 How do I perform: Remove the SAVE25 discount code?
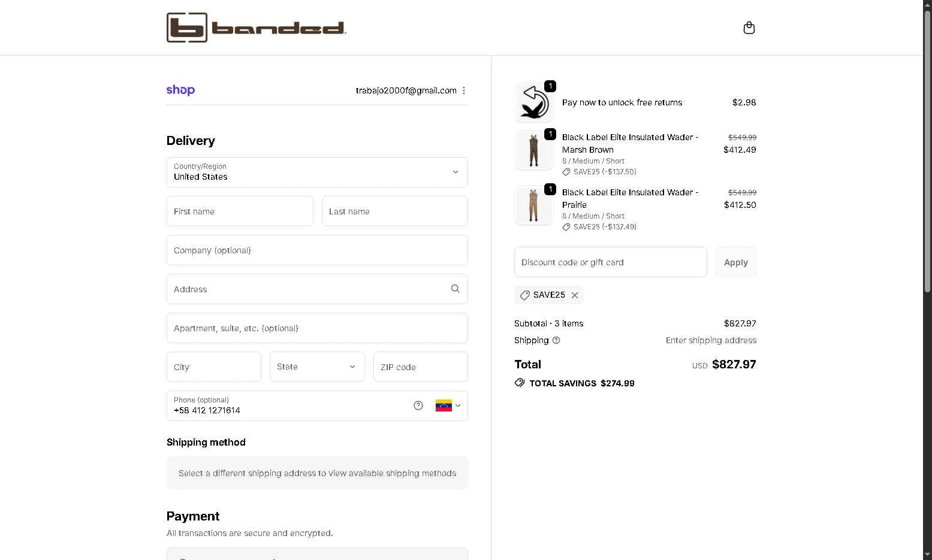point(575,295)
